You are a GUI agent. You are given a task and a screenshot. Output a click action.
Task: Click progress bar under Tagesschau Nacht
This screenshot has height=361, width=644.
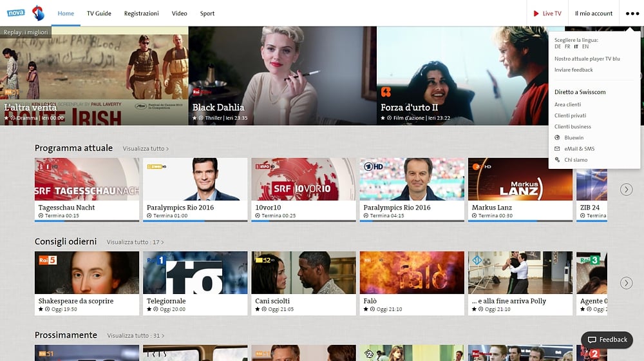coord(87,221)
